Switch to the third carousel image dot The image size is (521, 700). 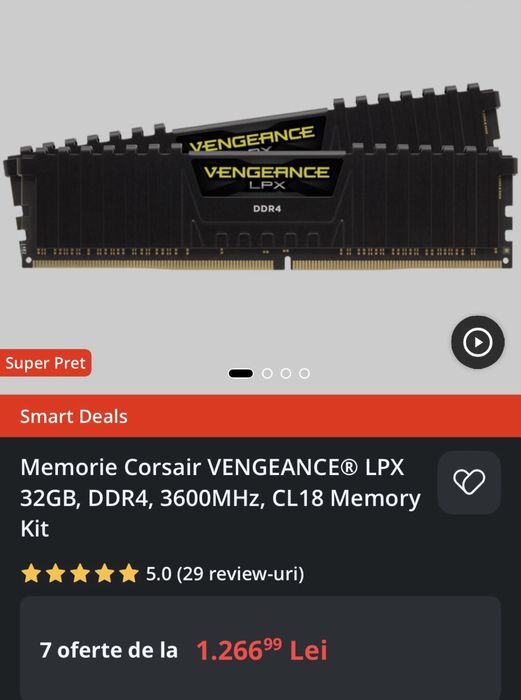286,373
